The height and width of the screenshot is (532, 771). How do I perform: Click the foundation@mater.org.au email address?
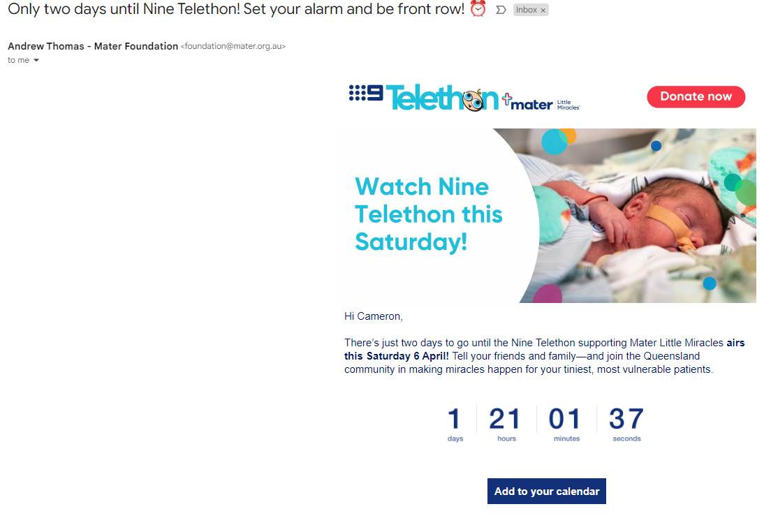coord(233,46)
